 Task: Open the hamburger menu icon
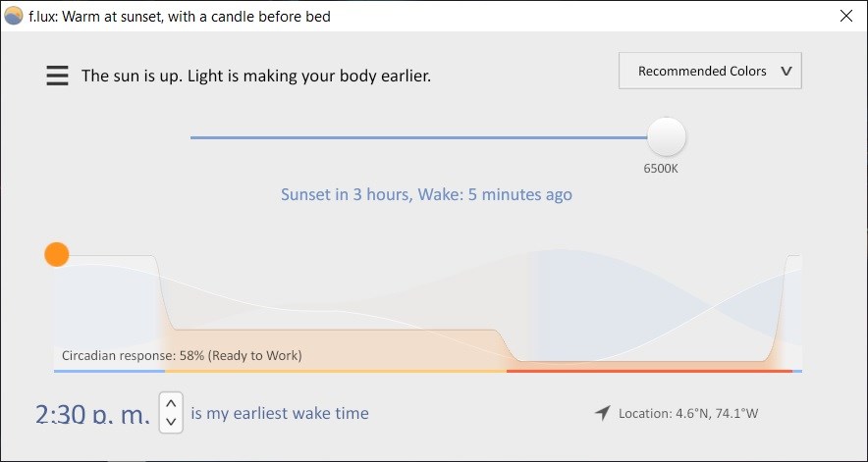coord(58,76)
